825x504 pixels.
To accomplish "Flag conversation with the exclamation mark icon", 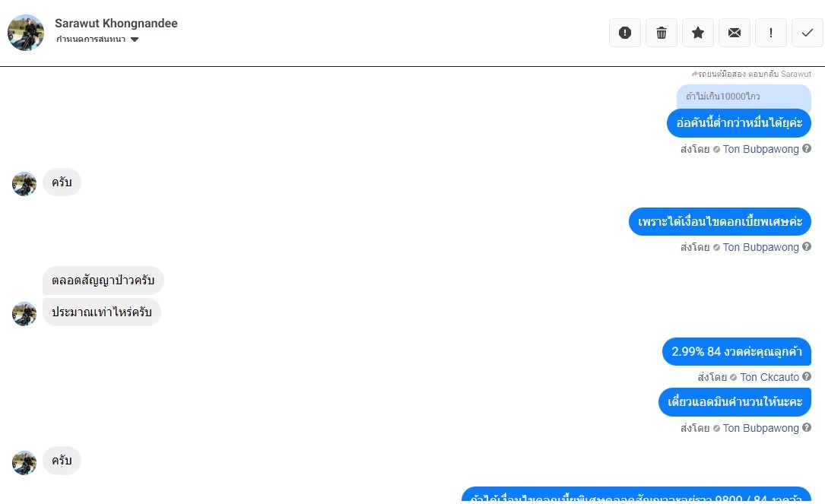I will pos(771,33).
